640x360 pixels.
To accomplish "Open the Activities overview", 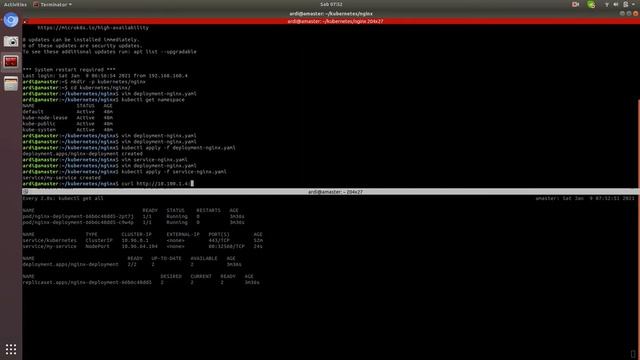I will point(15,4).
